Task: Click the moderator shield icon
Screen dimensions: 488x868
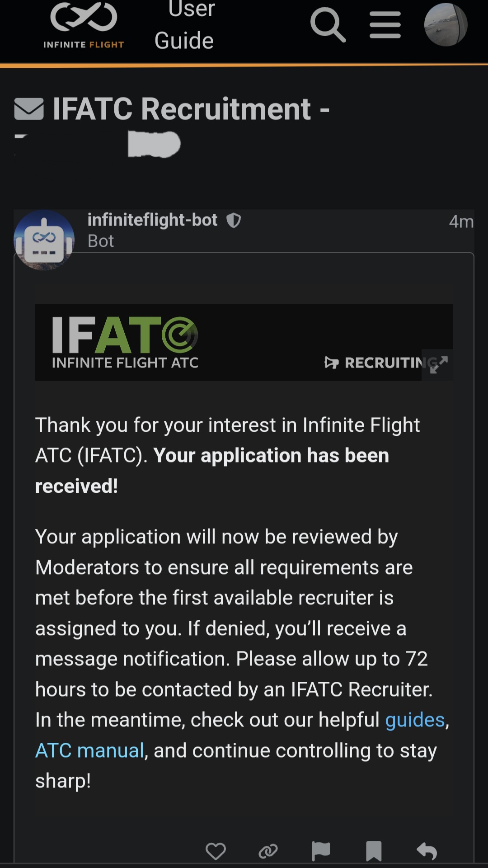Action: [234, 221]
